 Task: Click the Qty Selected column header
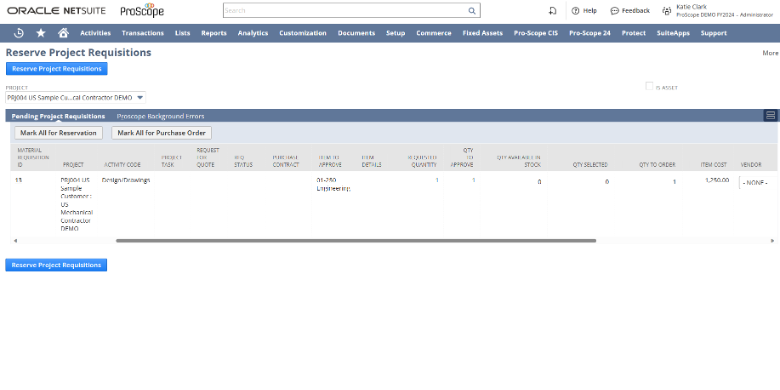590,165
